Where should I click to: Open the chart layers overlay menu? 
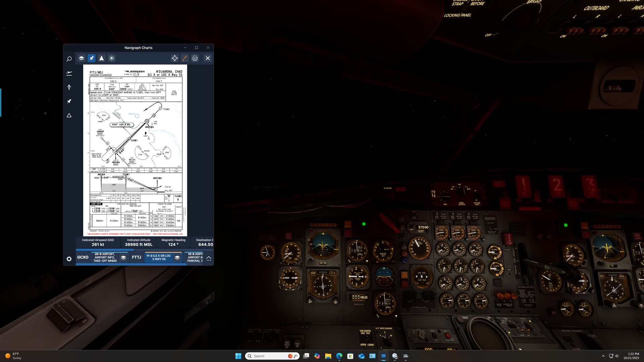pos(82,58)
